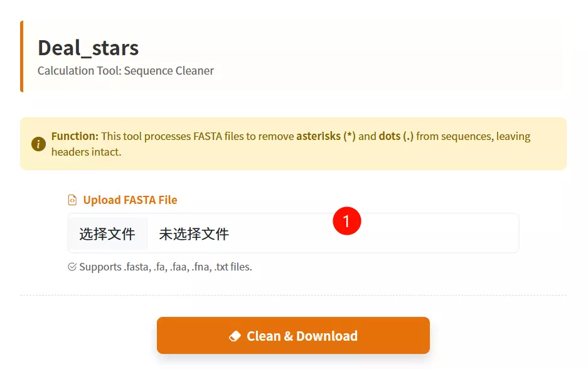This screenshot has width=588, height=369.
Task: Click the bold Function label in the banner
Action: 75,136
